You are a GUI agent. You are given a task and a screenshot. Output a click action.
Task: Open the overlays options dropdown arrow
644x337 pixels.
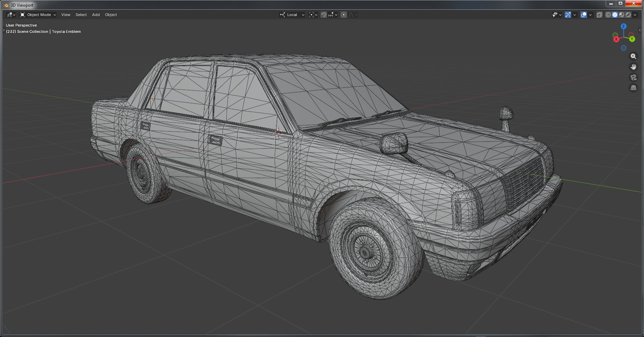click(590, 15)
